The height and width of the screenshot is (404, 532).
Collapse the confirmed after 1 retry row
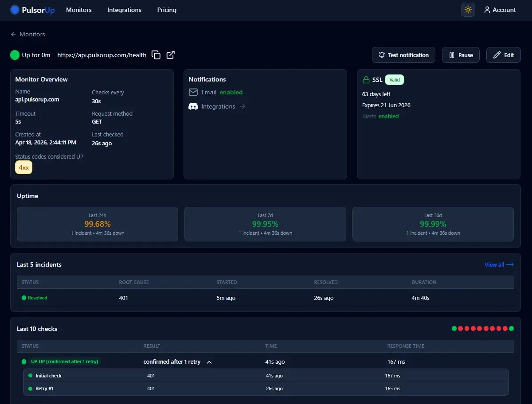pyautogui.click(x=209, y=362)
